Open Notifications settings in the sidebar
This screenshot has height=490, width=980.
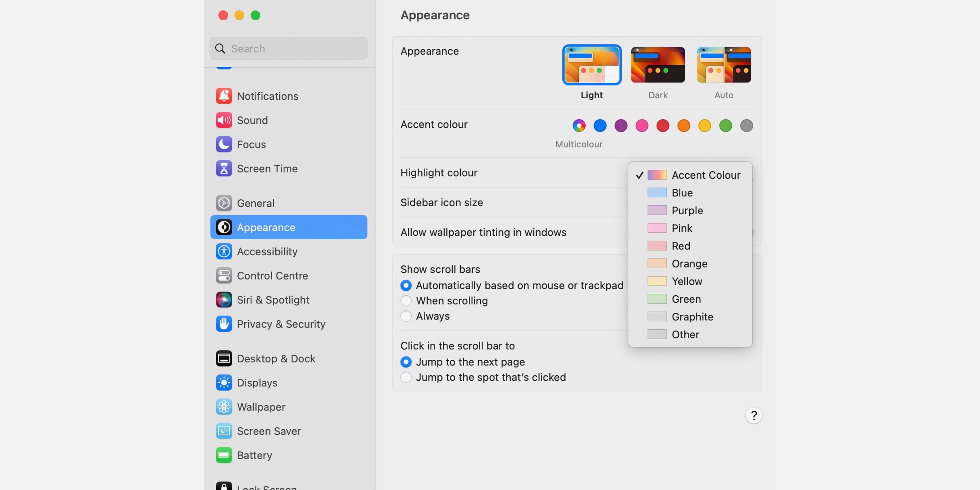(x=267, y=96)
